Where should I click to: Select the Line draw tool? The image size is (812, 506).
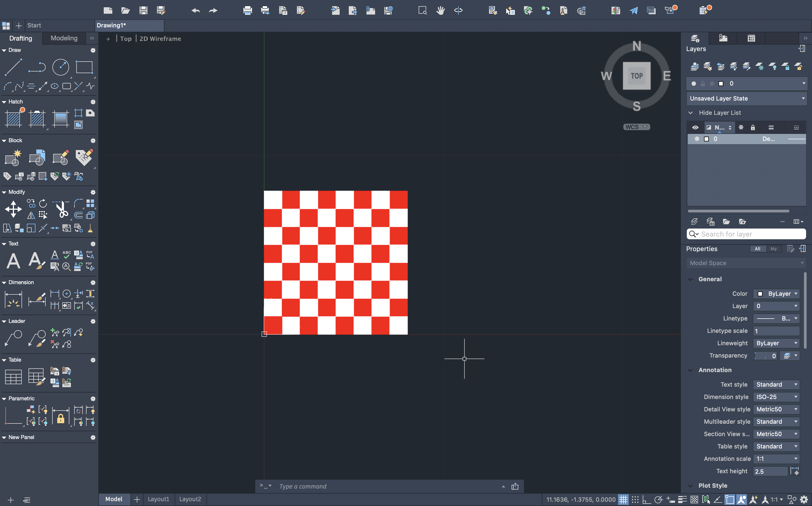13,67
